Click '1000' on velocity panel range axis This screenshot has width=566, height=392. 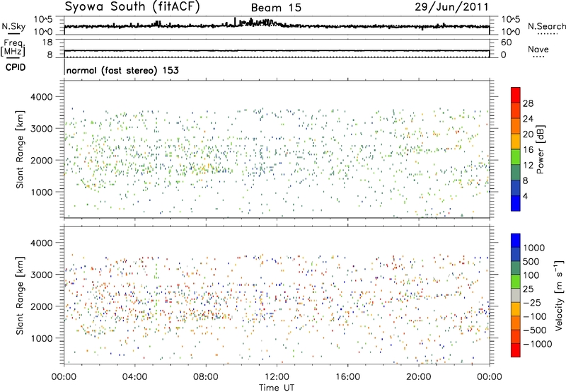[41, 338]
